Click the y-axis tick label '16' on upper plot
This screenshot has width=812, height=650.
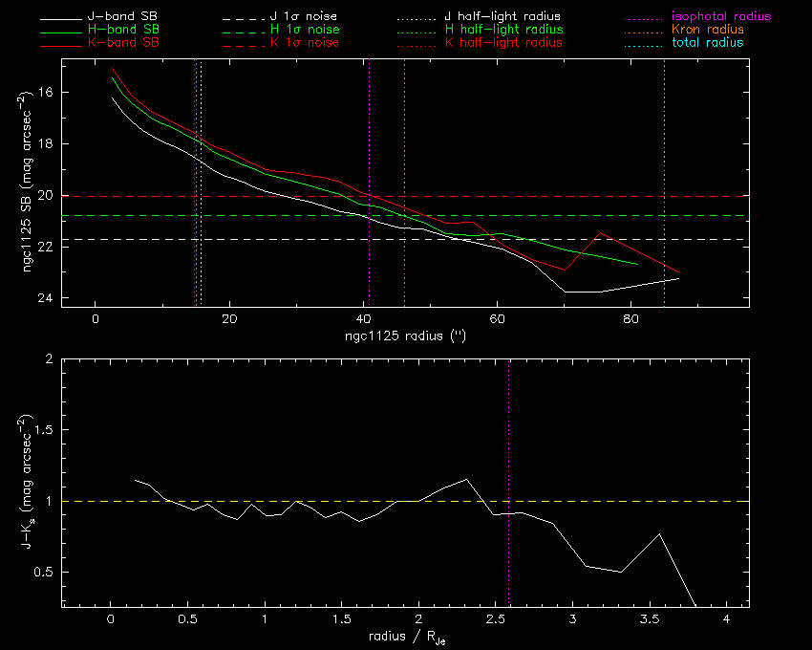coord(46,93)
